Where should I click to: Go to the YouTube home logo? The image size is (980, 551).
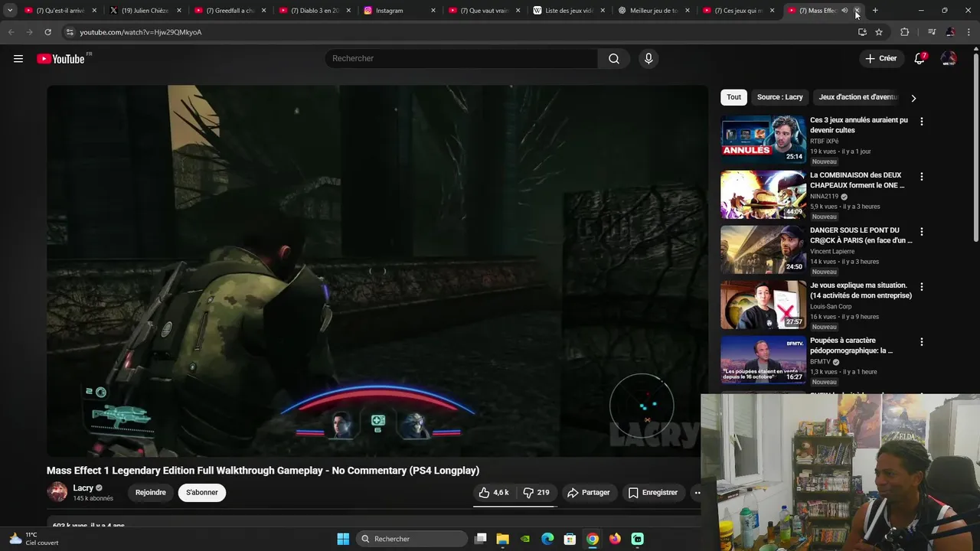point(60,59)
